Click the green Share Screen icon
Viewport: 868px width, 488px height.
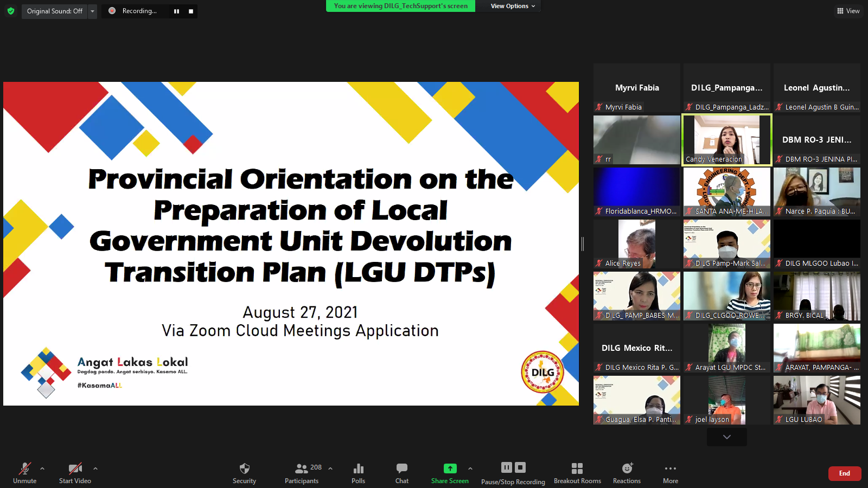(450, 468)
